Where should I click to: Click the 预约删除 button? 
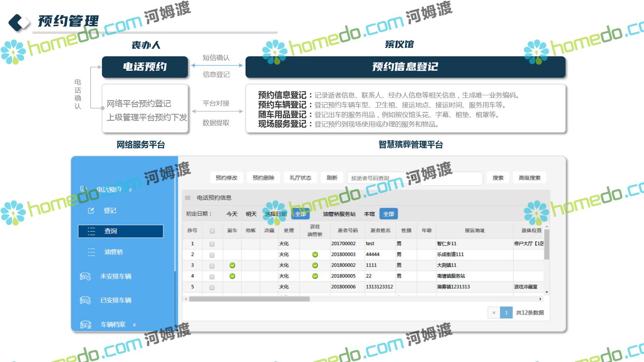pos(264,178)
